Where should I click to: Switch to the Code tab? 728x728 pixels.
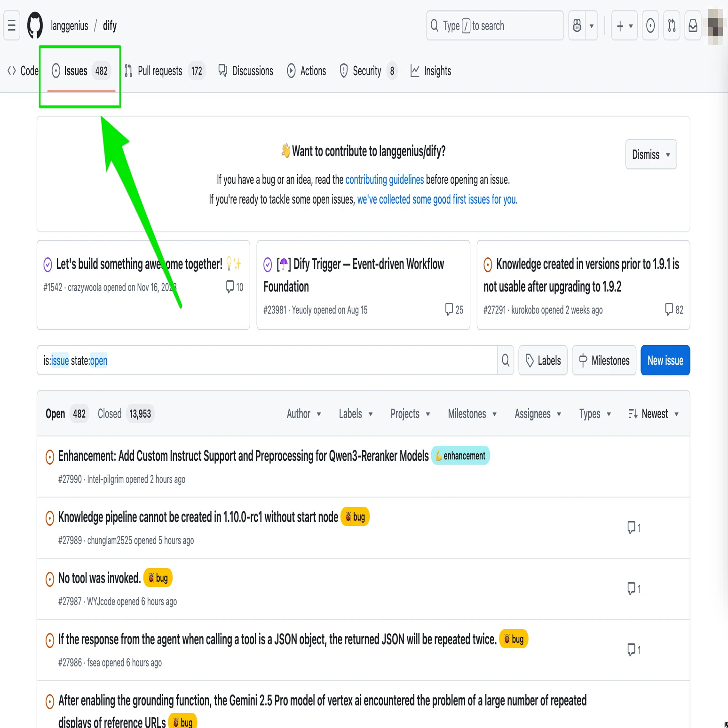23,71
